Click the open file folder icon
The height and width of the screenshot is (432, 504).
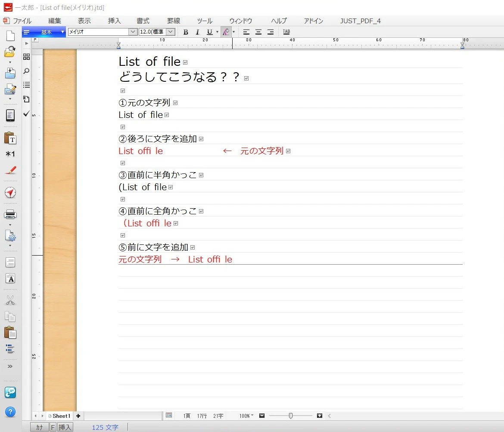click(x=10, y=52)
